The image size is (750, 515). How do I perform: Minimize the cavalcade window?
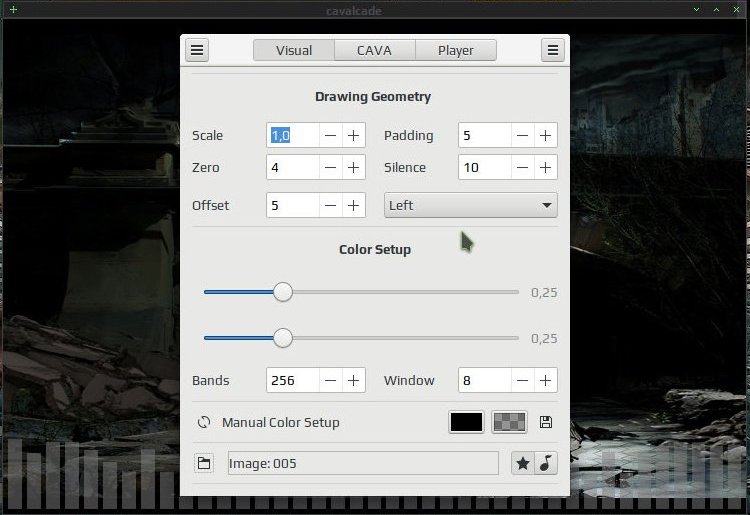(696, 10)
